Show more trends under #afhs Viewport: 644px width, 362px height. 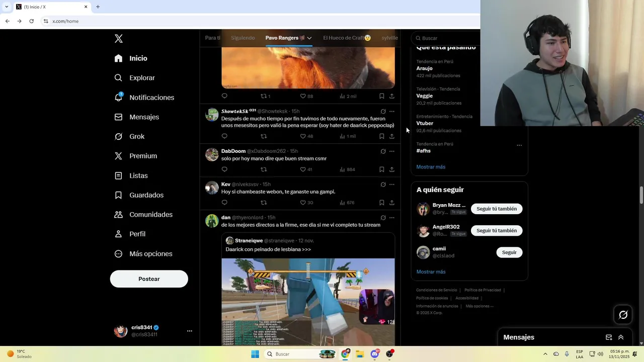click(431, 167)
